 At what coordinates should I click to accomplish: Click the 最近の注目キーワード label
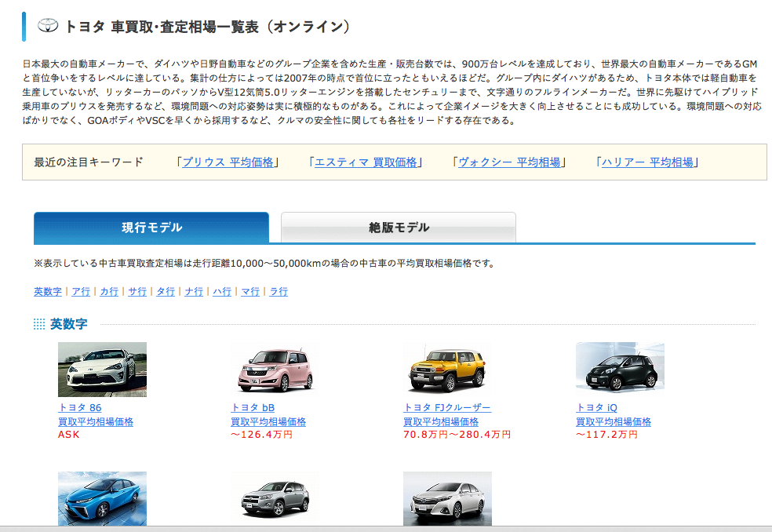click(x=88, y=162)
